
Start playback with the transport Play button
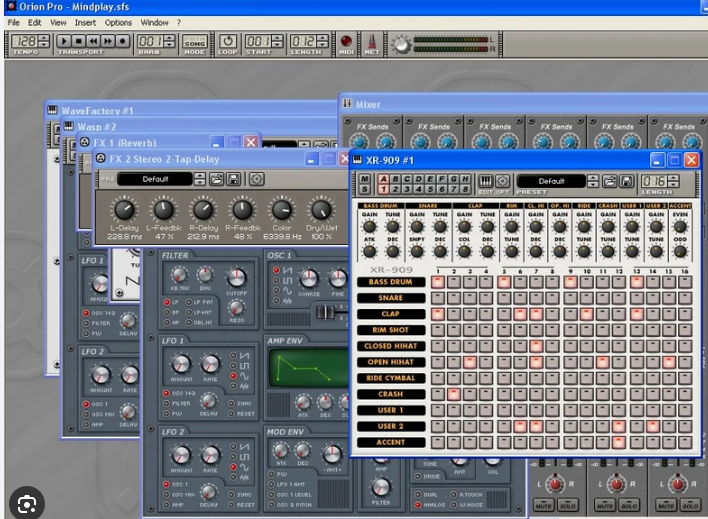pyautogui.click(x=64, y=41)
